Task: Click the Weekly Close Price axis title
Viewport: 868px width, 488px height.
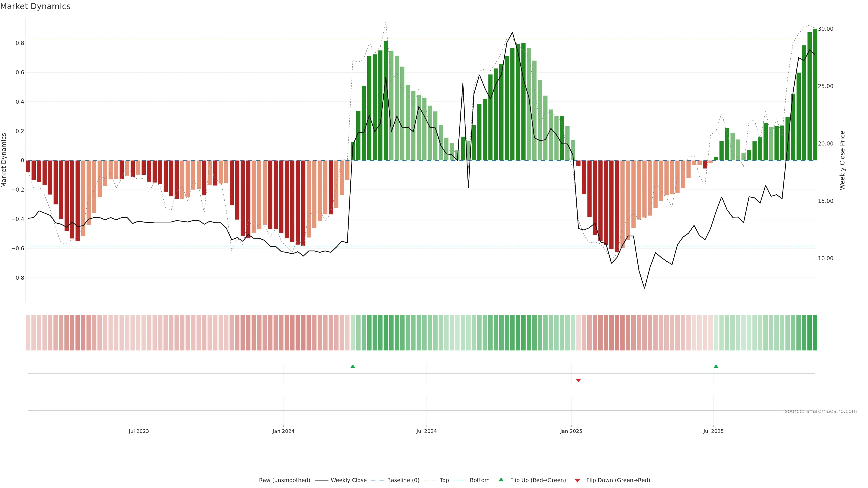Action: coord(842,160)
